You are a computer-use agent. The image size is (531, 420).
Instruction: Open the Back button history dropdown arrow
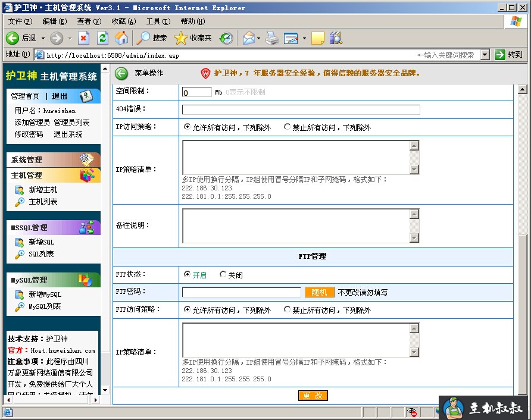coord(43,38)
